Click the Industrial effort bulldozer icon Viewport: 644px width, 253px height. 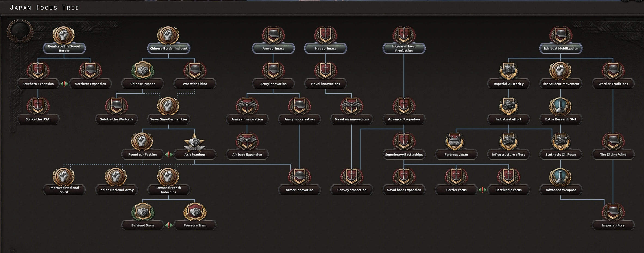point(508,106)
